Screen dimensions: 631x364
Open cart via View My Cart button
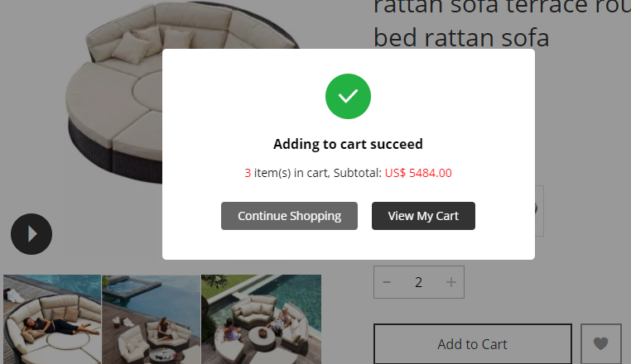(x=423, y=216)
